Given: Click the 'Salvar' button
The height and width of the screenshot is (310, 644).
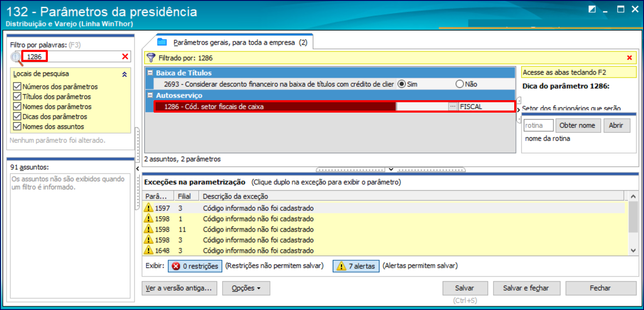Looking at the screenshot, I should pyautogui.click(x=465, y=288).
